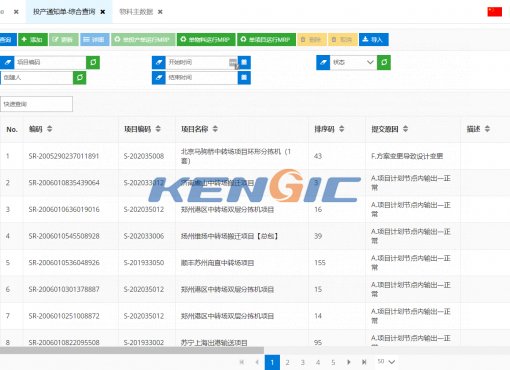Open calendar picker for 结束时间 field
Viewport: 510px width, 370px height.
244,78
